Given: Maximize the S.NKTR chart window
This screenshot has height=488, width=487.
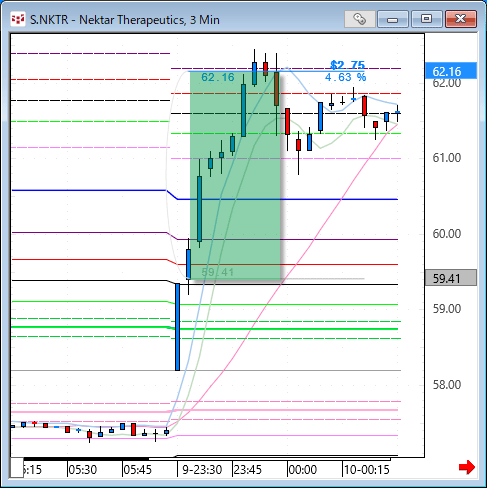Looking at the screenshot, I should (x=426, y=19).
